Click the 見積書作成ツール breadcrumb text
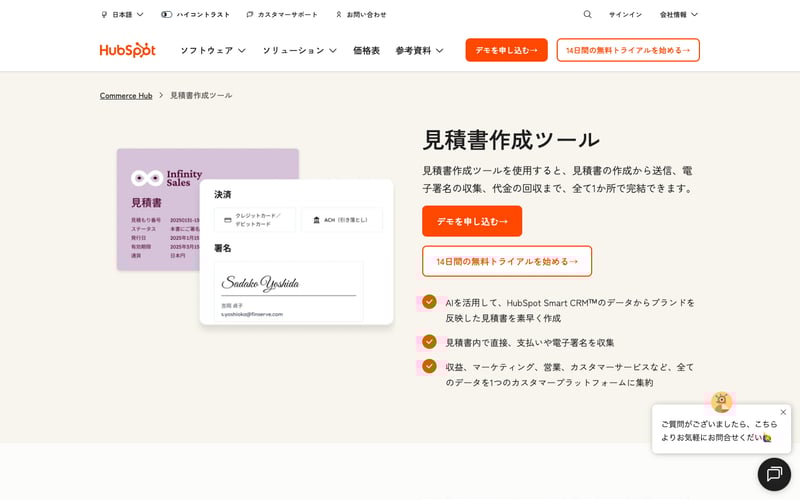Viewport: 800px width, 500px height. pyautogui.click(x=201, y=95)
